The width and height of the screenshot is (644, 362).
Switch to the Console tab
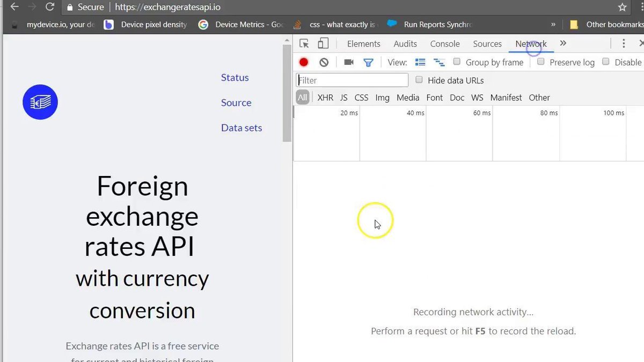[x=444, y=43]
